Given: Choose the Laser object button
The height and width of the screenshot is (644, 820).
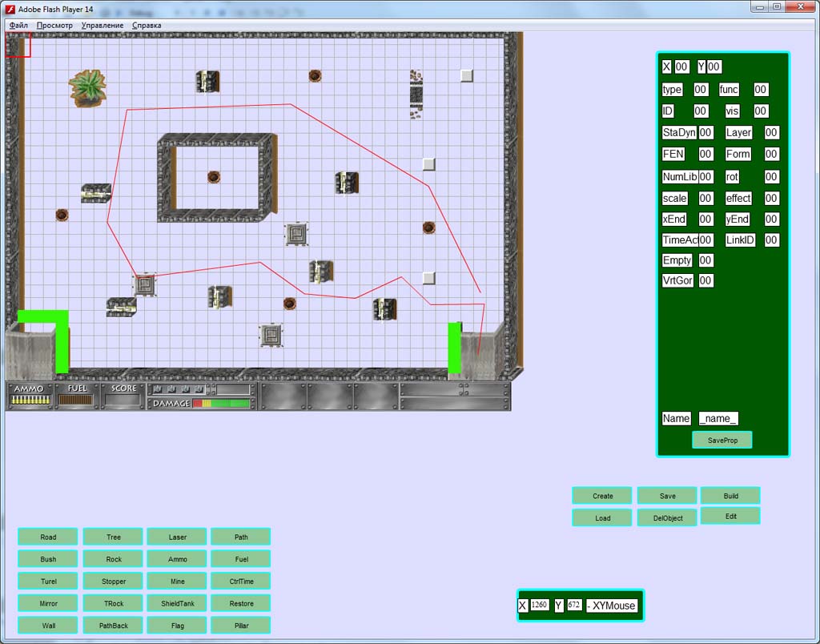Looking at the screenshot, I should 177,537.
